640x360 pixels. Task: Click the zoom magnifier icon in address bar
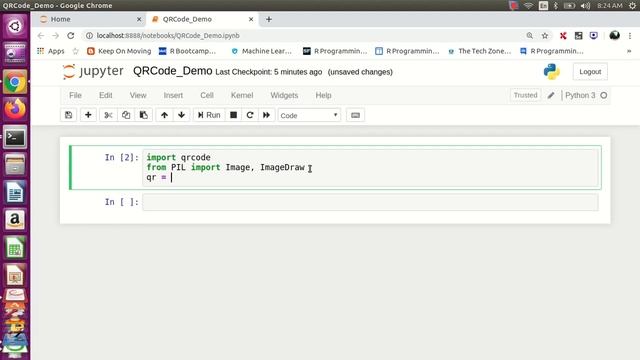point(529,36)
